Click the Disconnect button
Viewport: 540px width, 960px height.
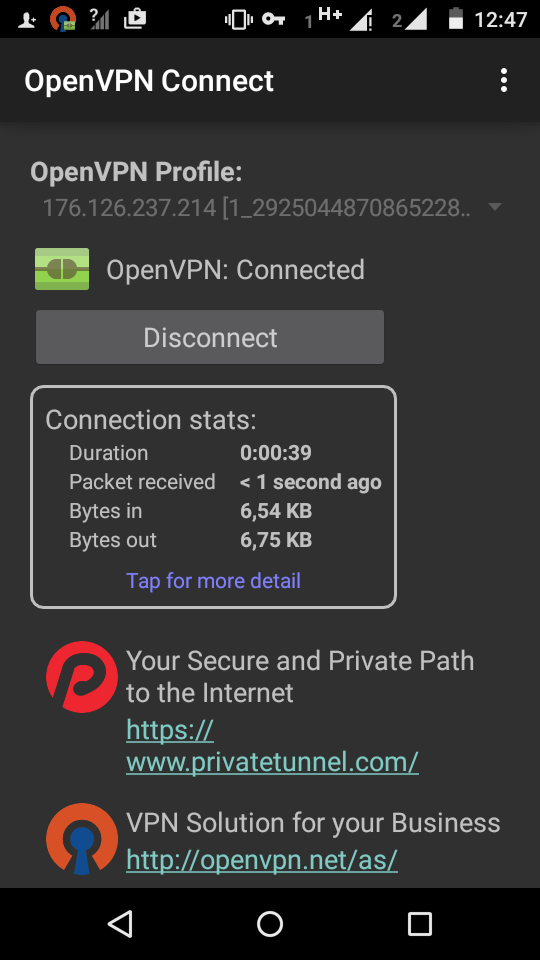point(210,337)
